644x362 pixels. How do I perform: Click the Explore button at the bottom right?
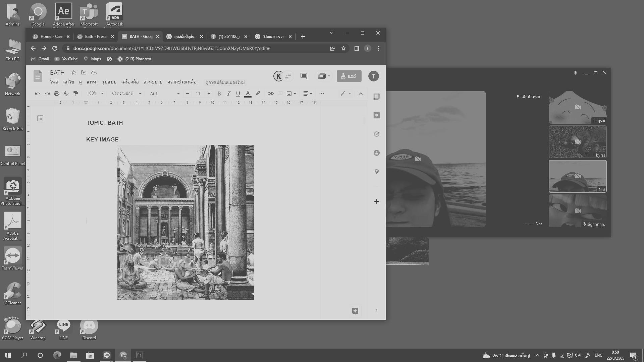pyautogui.click(x=355, y=311)
